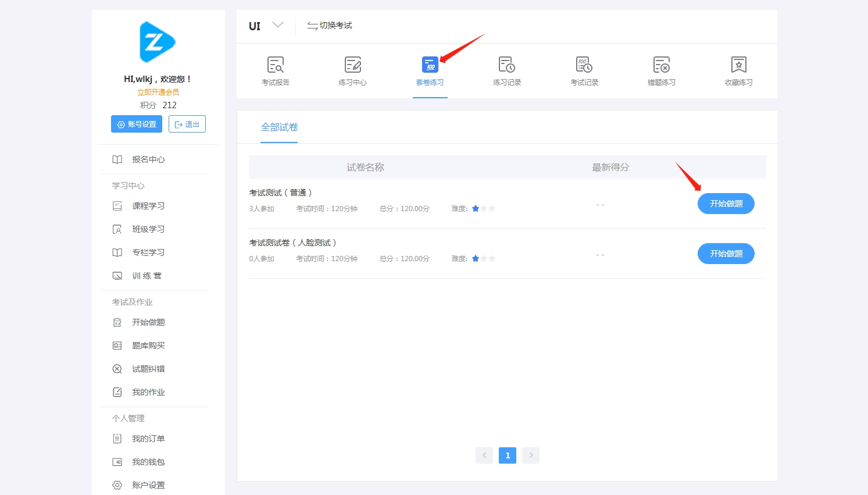Click the 账号设置 button
Screen dimensions: 868x495
pos(137,124)
